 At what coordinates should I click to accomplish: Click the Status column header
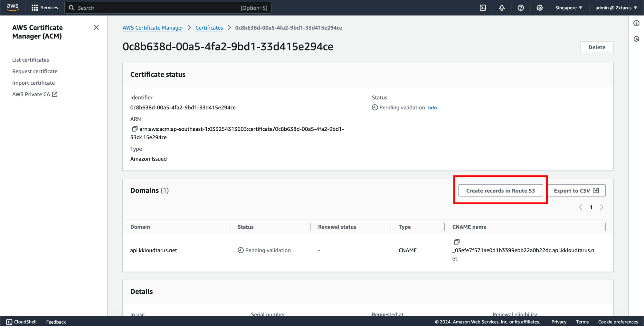245,227
